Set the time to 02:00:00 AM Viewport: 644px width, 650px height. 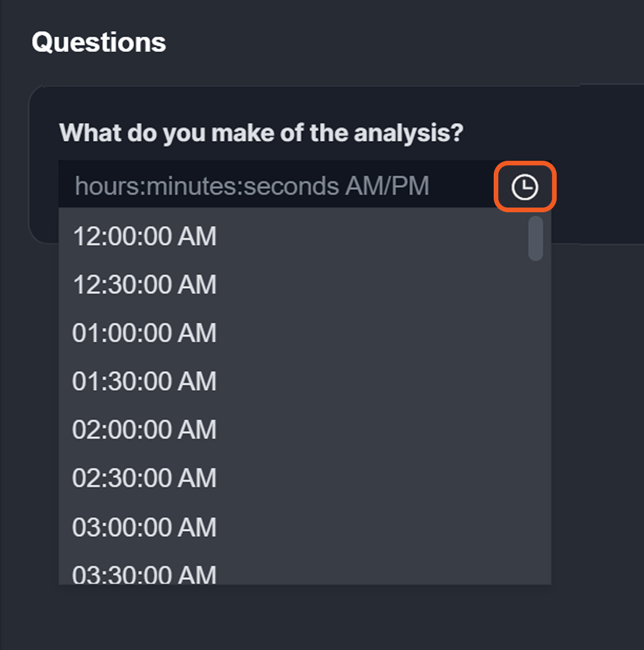click(145, 430)
